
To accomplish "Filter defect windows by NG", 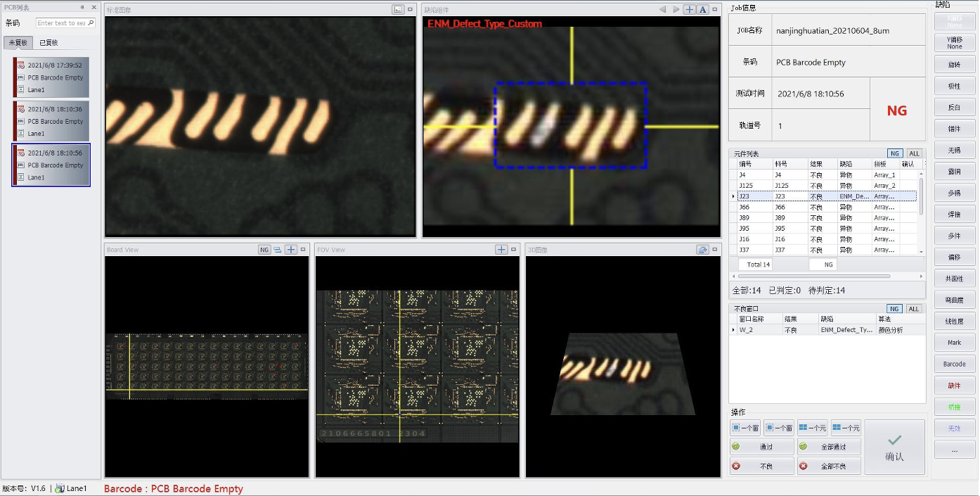I will tap(895, 309).
